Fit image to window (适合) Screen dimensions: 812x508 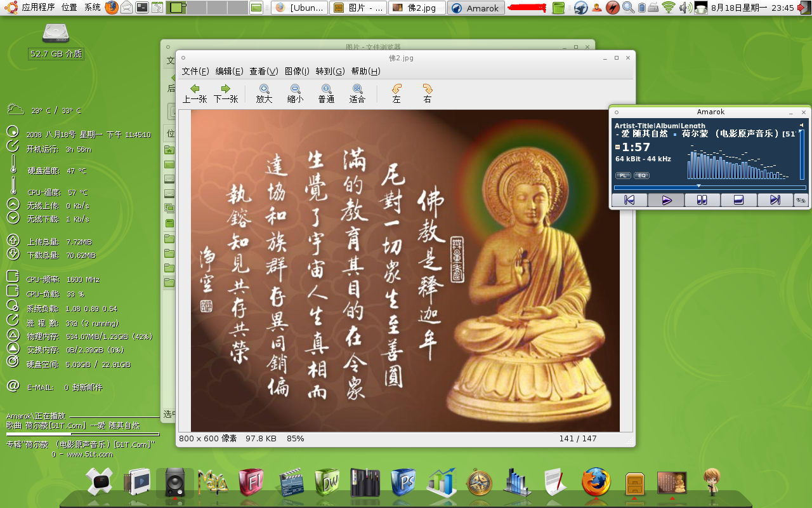point(357,93)
